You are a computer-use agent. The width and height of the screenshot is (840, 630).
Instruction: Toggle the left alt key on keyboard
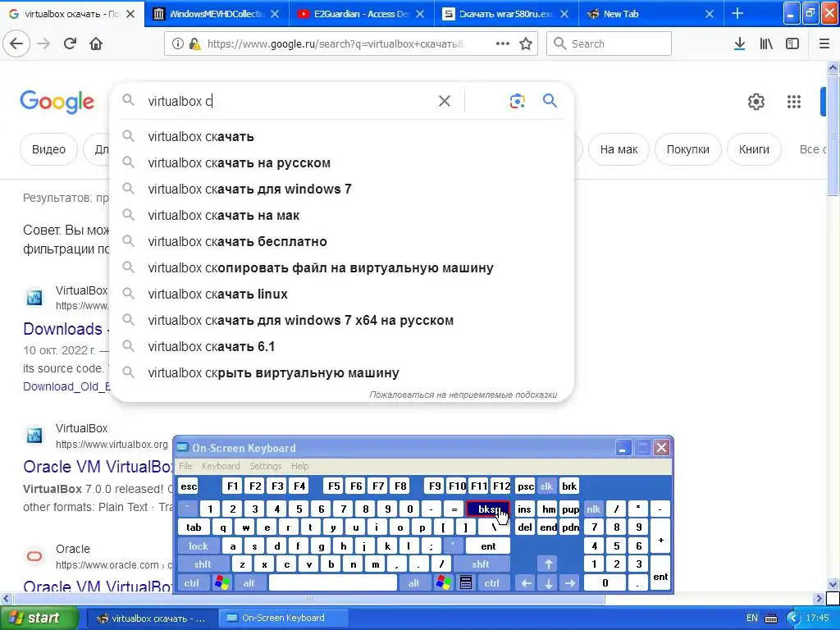[249, 583]
